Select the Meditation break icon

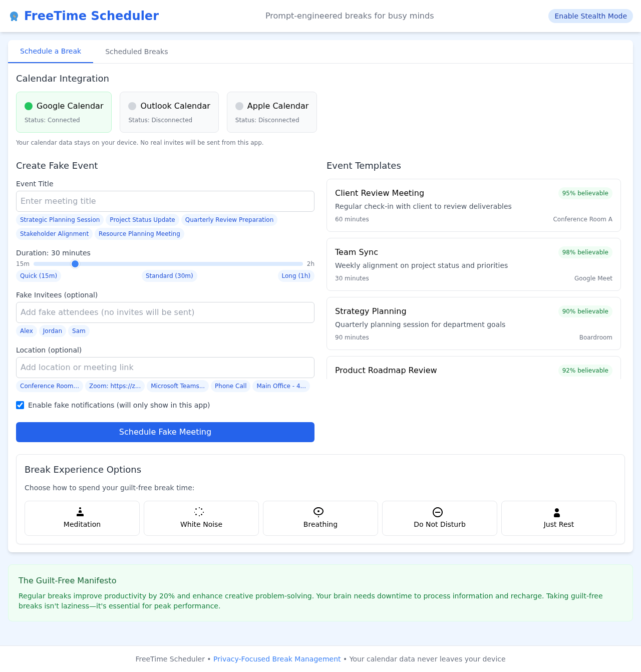click(x=80, y=512)
